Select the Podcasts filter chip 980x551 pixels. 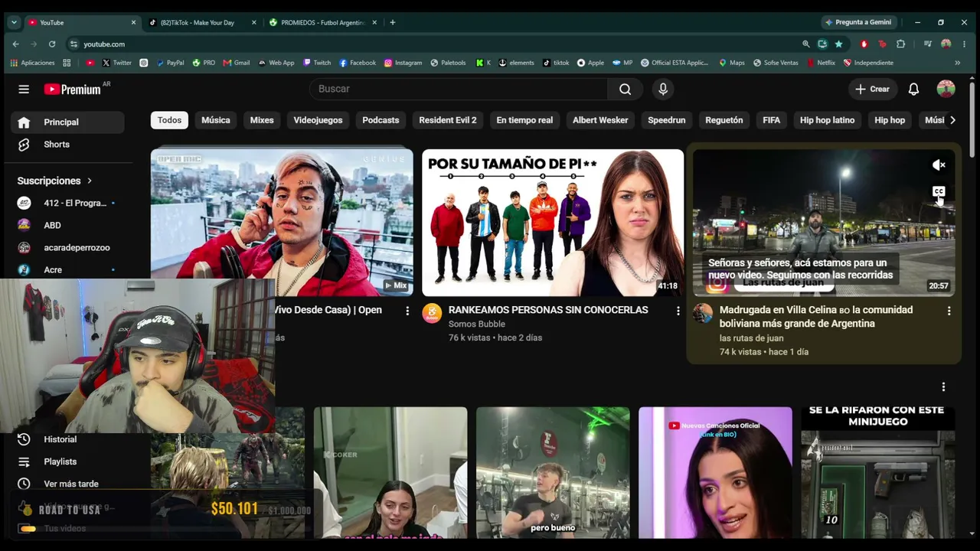click(x=381, y=120)
